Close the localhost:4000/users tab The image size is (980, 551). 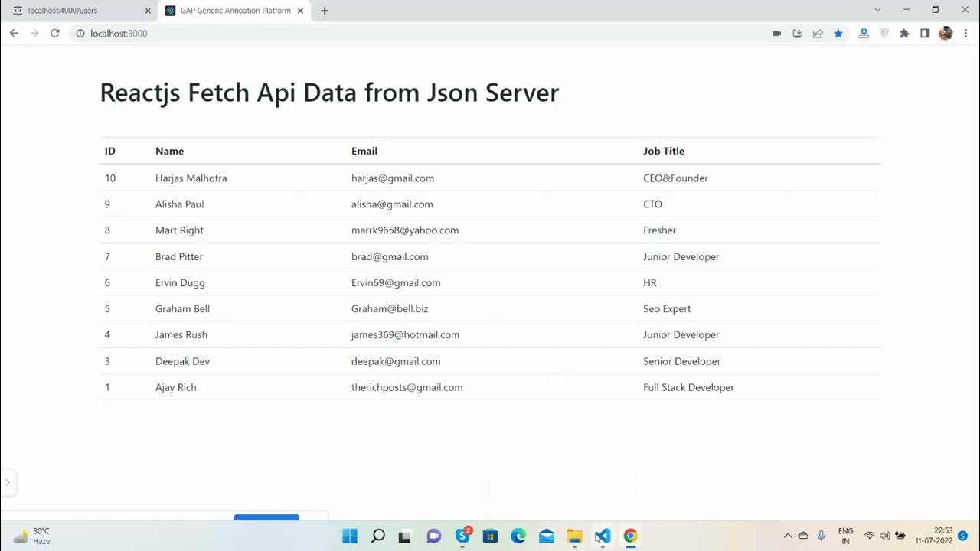pos(148,11)
